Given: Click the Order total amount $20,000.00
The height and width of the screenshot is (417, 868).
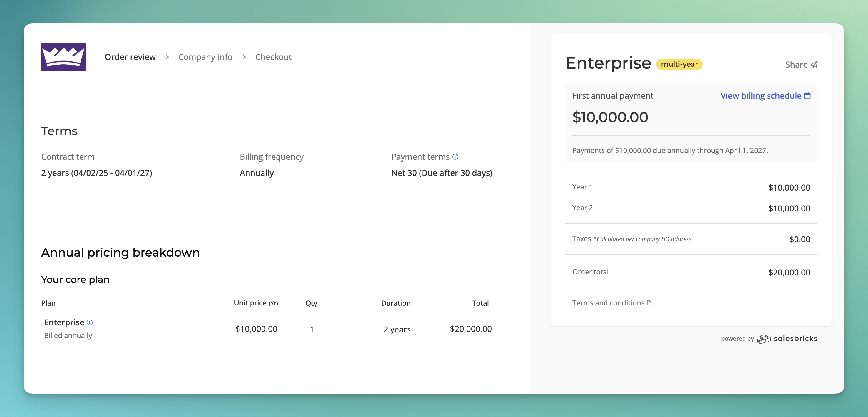Looking at the screenshot, I should click(x=789, y=273).
